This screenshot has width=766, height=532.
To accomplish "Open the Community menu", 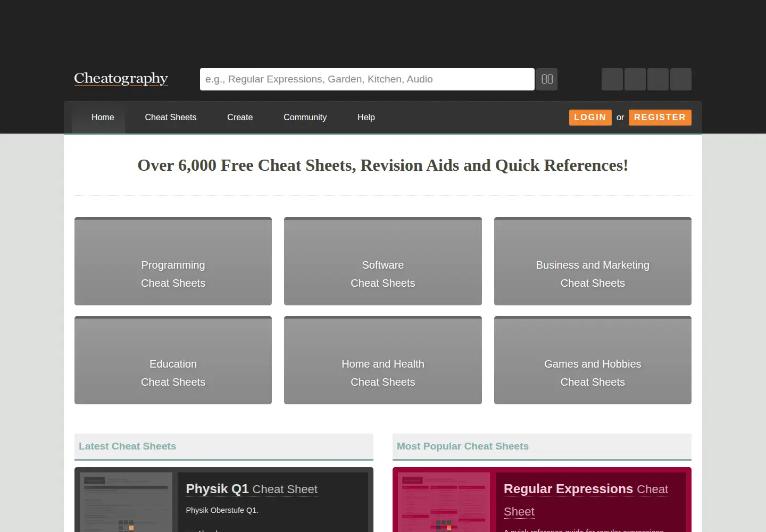I will pyautogui.click(x=305, y=117).
